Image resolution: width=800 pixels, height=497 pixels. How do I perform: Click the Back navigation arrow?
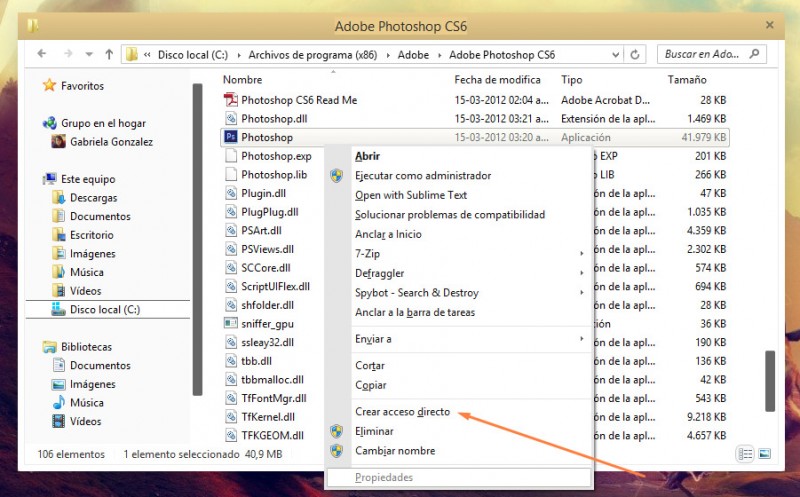point(42,54)
